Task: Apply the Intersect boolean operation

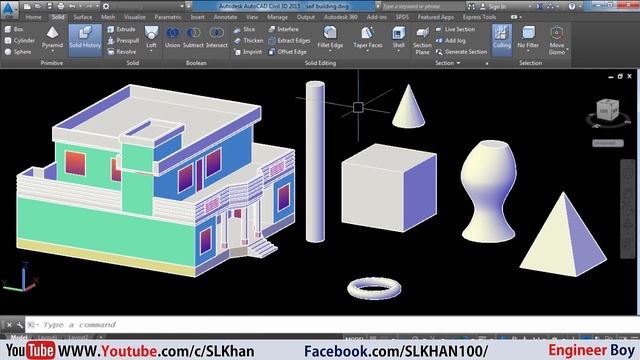Action: click(216, 38)
